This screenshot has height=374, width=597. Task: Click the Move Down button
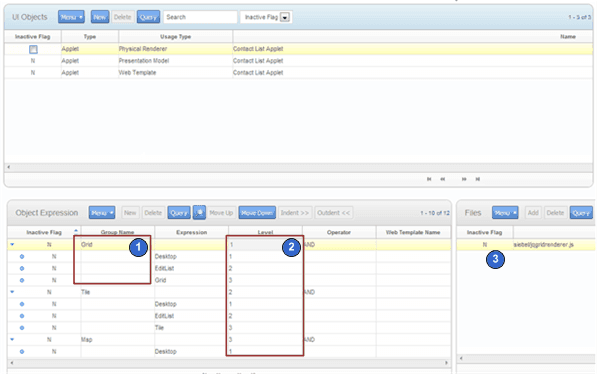pyautogui.click(x=257, y=213)
